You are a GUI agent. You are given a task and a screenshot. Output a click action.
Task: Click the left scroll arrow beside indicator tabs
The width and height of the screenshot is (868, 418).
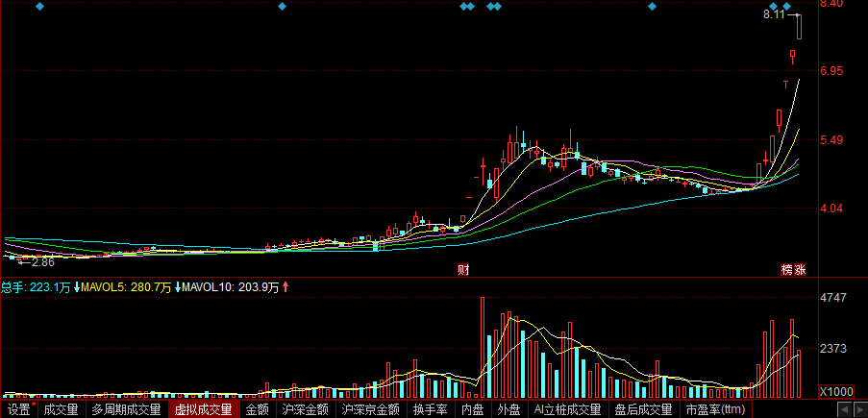(845, 410)
